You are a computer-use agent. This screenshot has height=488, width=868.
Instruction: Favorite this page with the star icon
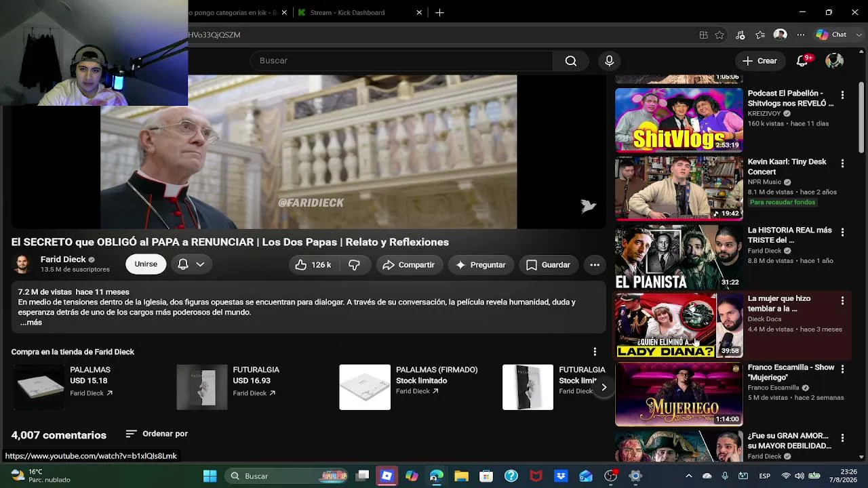(x=719, y=35)
